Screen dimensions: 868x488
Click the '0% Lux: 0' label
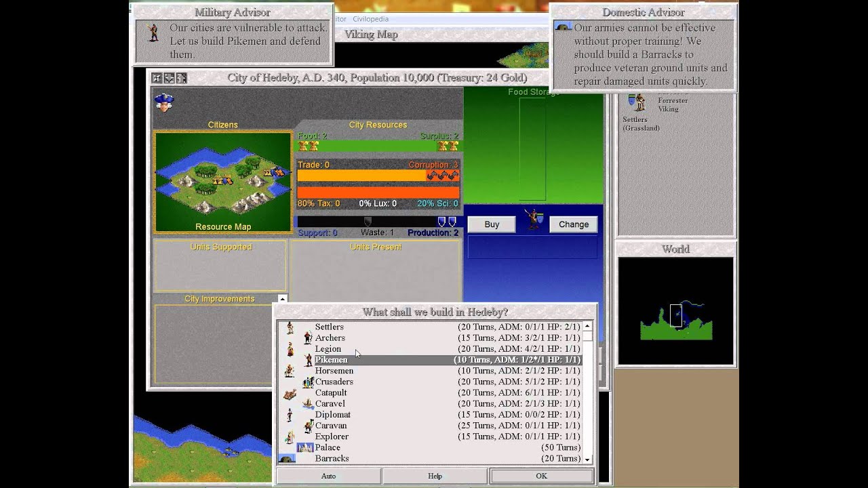click(378, 203)
